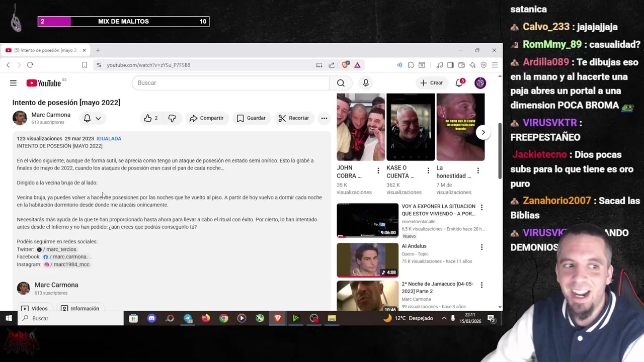Open the Información channel tab
644x362 pixels.
tap(79, 308)
